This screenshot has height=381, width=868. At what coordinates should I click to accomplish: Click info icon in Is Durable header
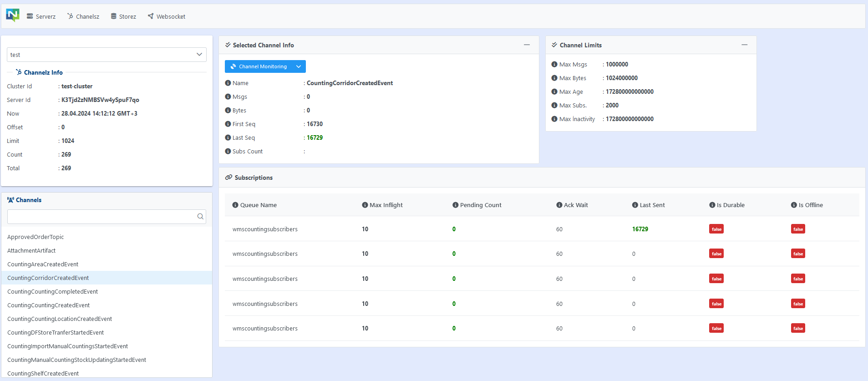[712, 205]
